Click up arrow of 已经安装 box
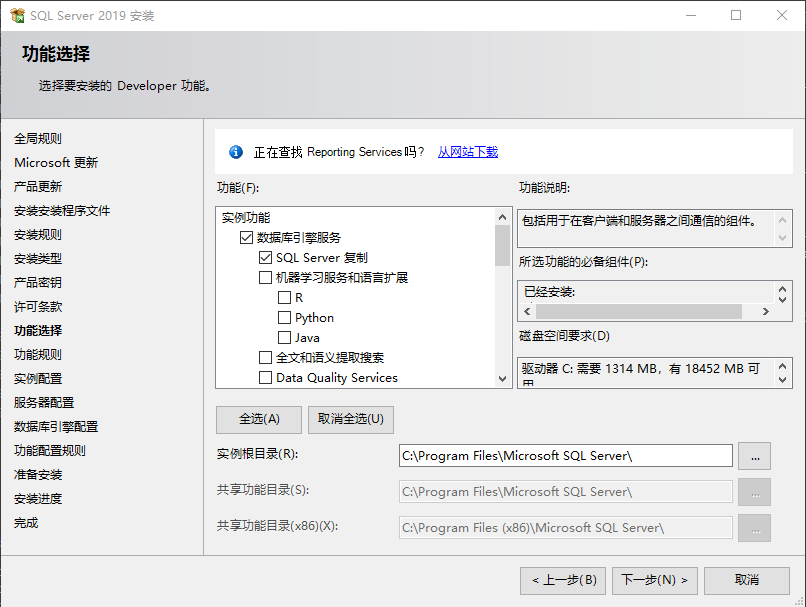The image size is (806, 607). point(782,289)
